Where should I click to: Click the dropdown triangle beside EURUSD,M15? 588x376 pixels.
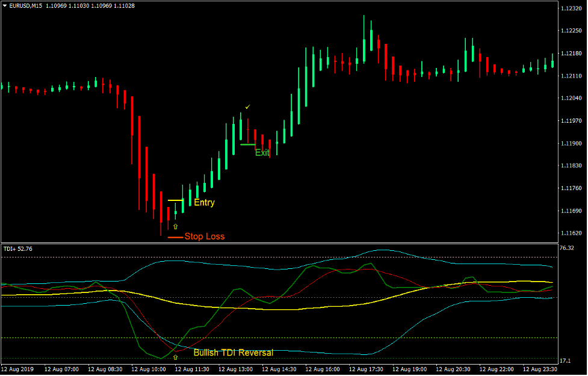(5, 5)
